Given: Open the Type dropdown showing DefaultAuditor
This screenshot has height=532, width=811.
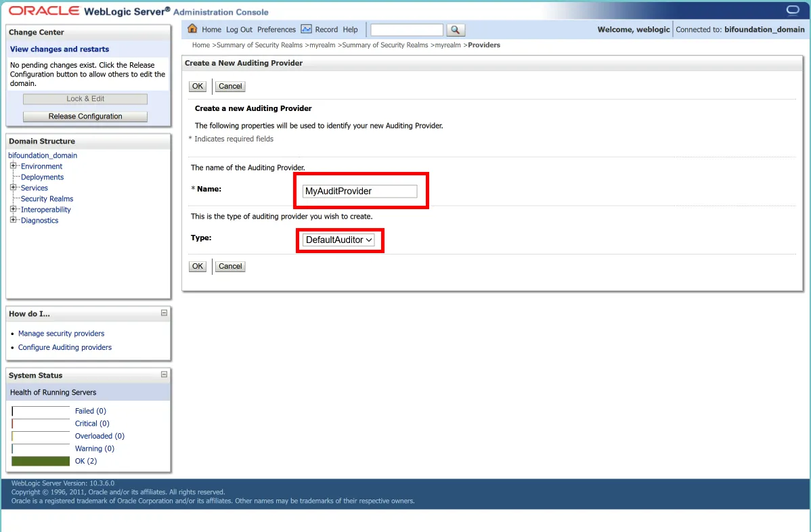Looking at the screenshot, I should [338, 240].
